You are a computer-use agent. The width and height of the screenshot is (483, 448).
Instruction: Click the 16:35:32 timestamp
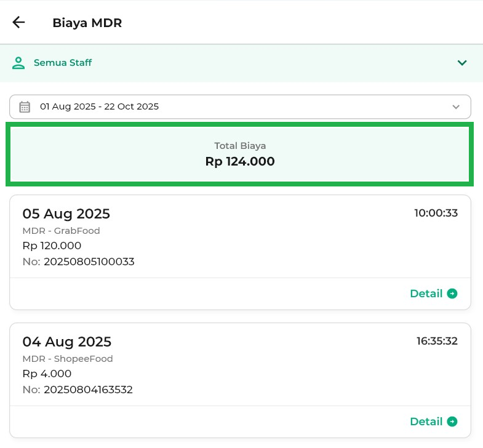click(x=437, y=341)
